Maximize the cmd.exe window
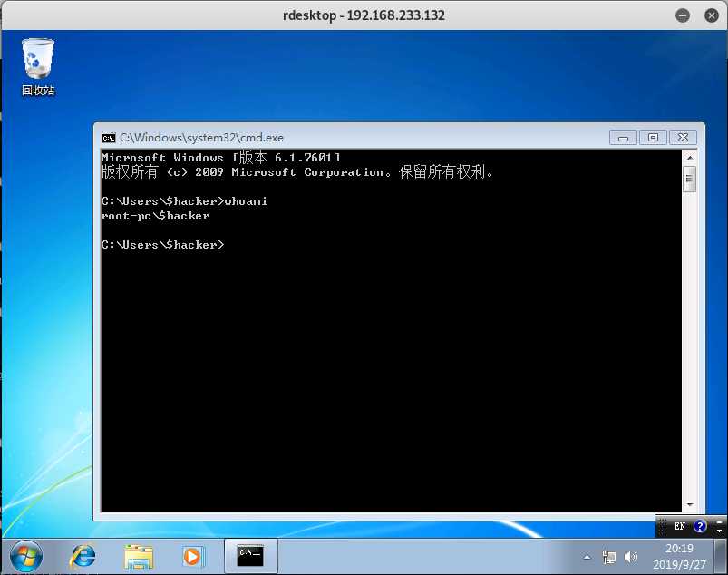728x575 pixels. click(653, 138)
